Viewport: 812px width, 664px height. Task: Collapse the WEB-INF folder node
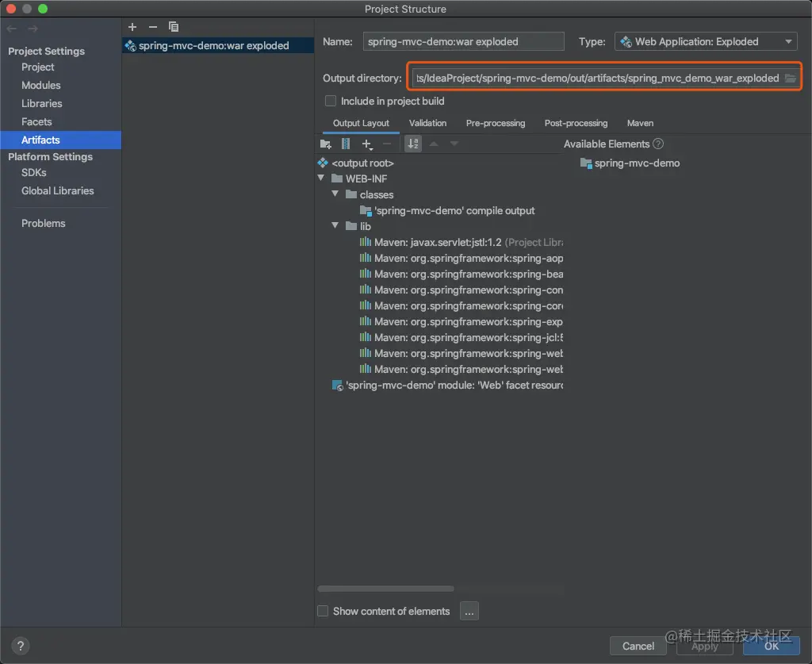[x=321, y=178]
